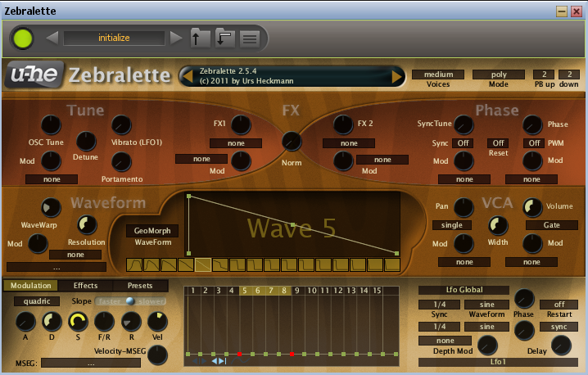588x375 pixels.
Task: Click the dim loop arrows icon in MSEG editor
Action: coord(200,361)
